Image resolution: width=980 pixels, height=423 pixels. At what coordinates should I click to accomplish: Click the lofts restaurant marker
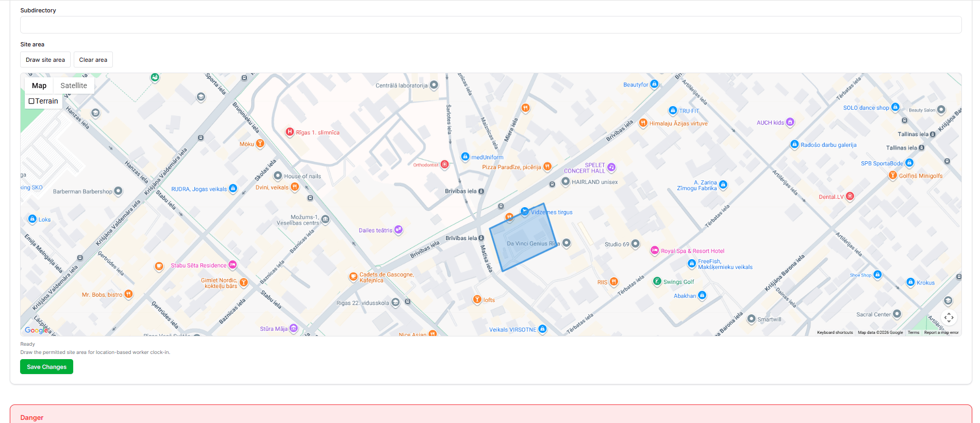477,299
